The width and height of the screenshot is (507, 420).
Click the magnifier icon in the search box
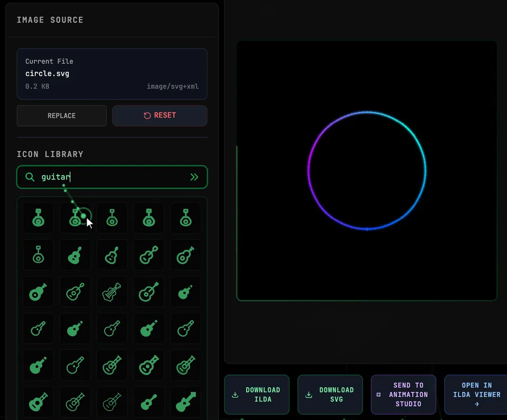click(30, 177)
